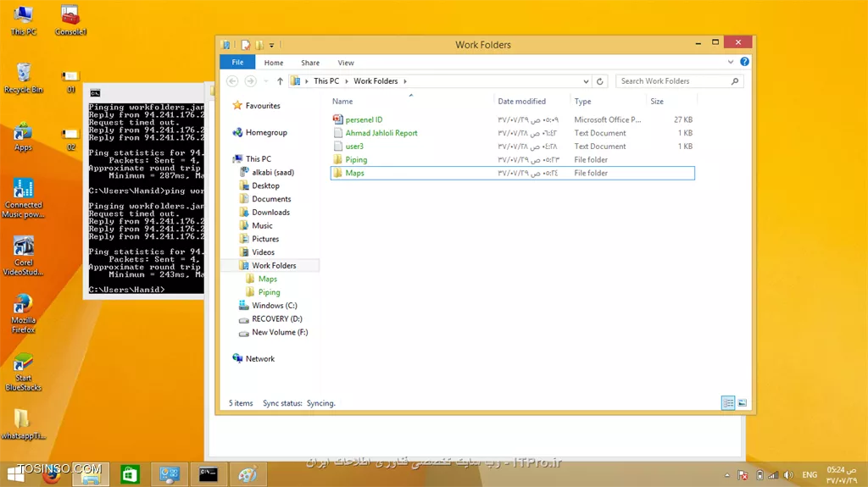
Task: Switch to large icons view layout
Action: 743,403
